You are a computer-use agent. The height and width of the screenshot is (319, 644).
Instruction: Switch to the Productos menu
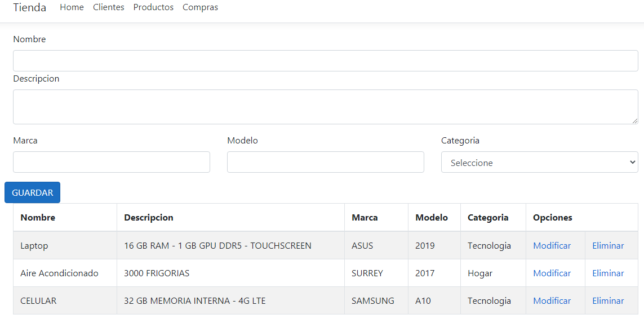pyautogui.click(x=153, y=7)
